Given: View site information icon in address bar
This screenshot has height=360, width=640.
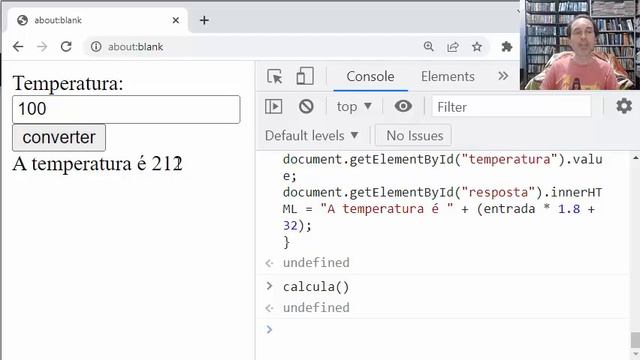Looking at the screenshot, I should [96, 47].
